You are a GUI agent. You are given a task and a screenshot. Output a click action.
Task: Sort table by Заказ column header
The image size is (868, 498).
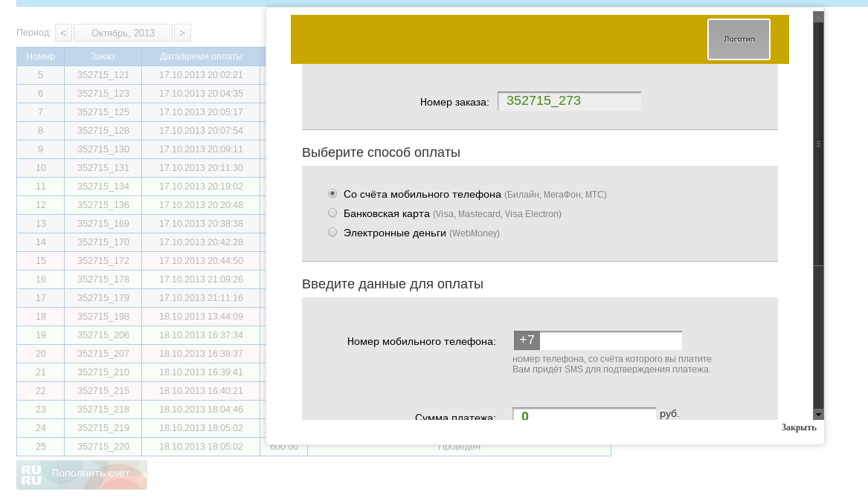(x=103, y=56)
